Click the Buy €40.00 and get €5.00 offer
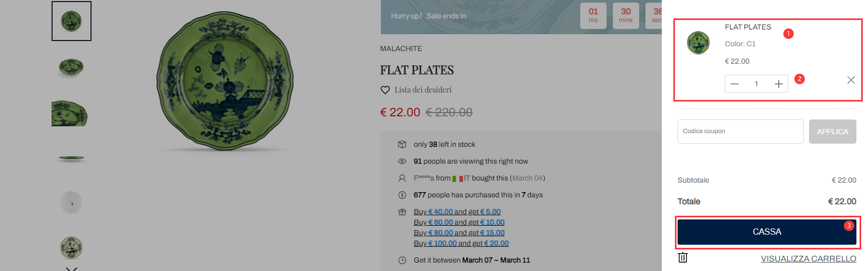 457,212
